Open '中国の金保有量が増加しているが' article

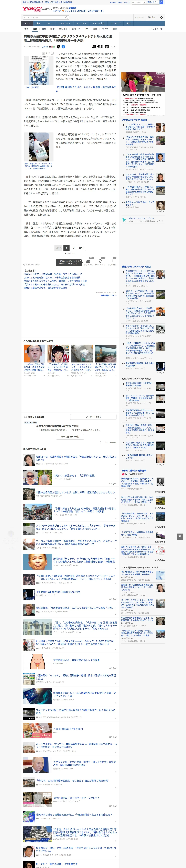(x=75, y=492)
